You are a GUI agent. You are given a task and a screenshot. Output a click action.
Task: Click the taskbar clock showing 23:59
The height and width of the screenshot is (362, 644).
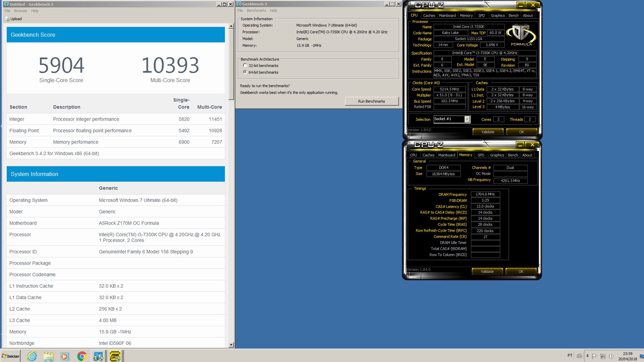tap(628, 356)
